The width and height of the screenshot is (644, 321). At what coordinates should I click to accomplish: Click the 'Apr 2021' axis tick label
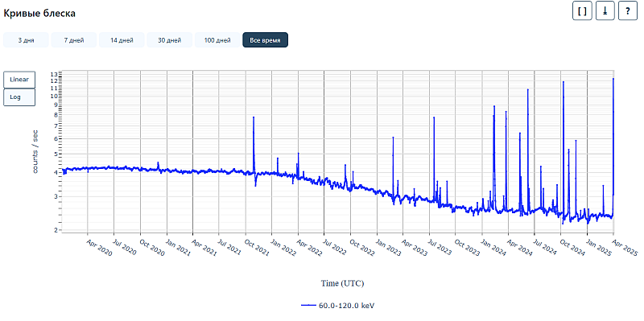204,248
